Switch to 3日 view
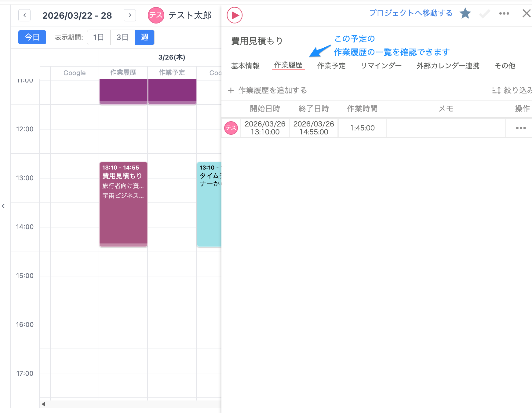The height and width of the screenshot is (413, 532). point(122,37)
